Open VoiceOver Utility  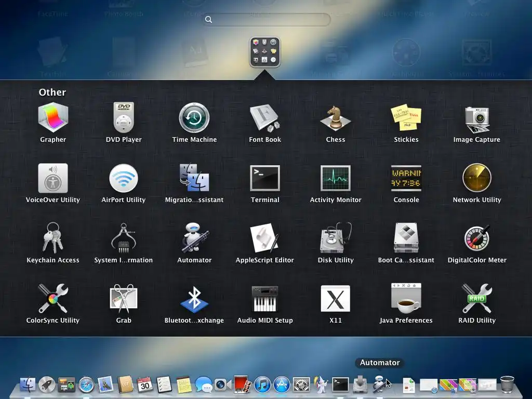click(53, 178)
